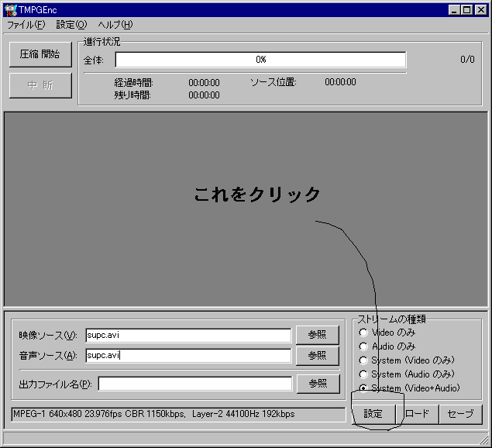The image size is (492, 448).
Task: Click the ソース位置 00:00:00 value
Action: point(340,82)
